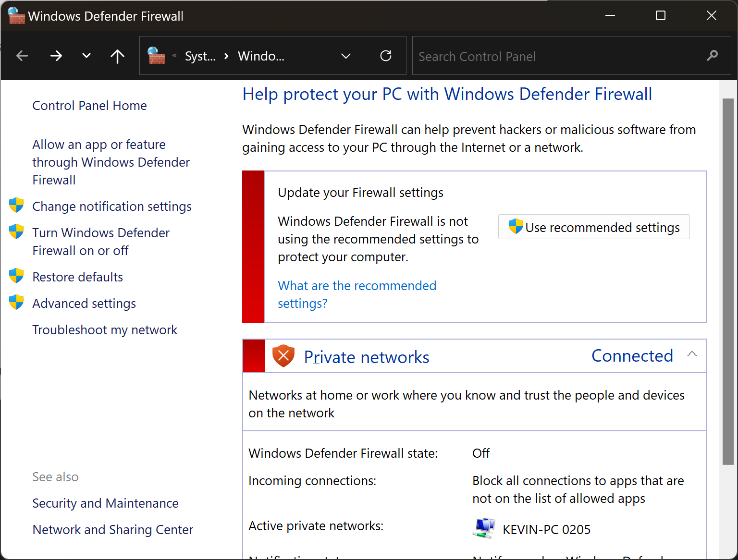Click the Incoming connections label
Viewport: 738px width, 560px height.
pyautogui.click(x=312, y=481)
